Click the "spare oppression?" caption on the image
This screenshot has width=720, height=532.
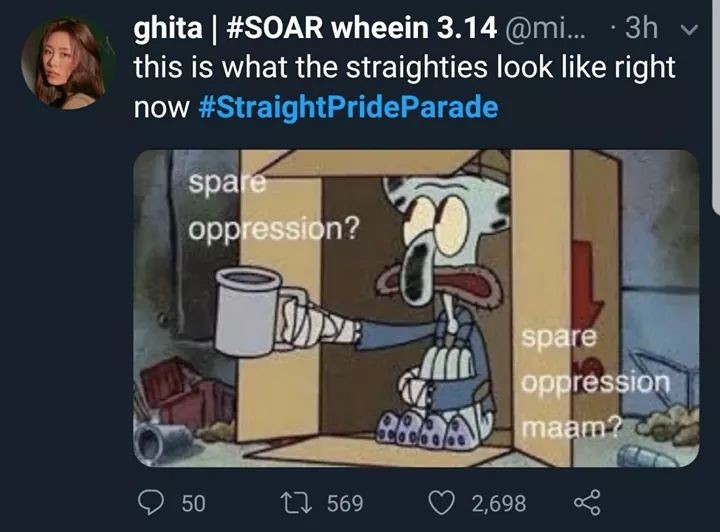pos(273,206)
